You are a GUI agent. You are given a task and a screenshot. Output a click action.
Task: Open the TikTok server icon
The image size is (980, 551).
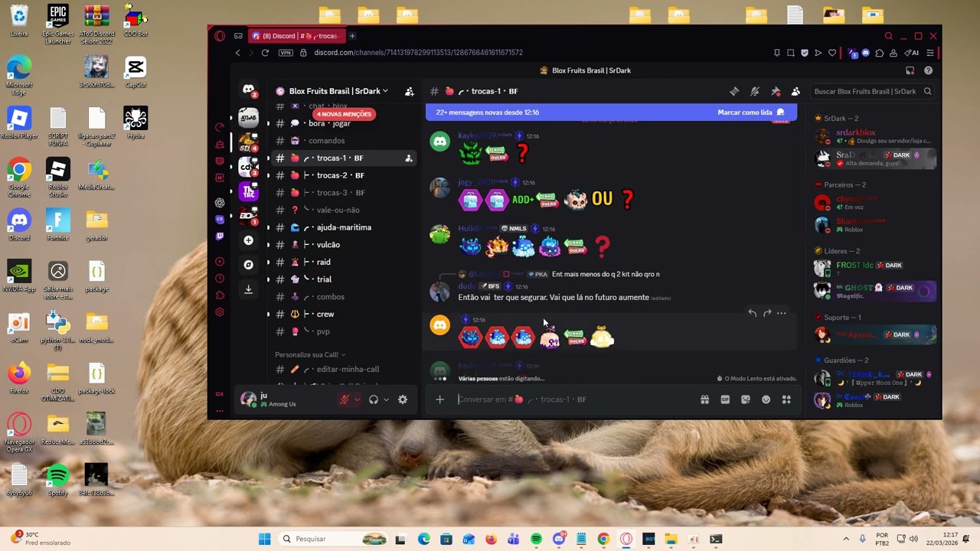coord(248,191)
